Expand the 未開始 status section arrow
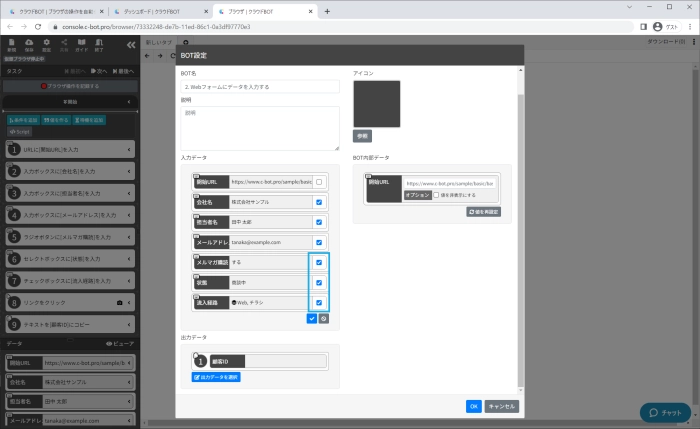 (130, 101)
